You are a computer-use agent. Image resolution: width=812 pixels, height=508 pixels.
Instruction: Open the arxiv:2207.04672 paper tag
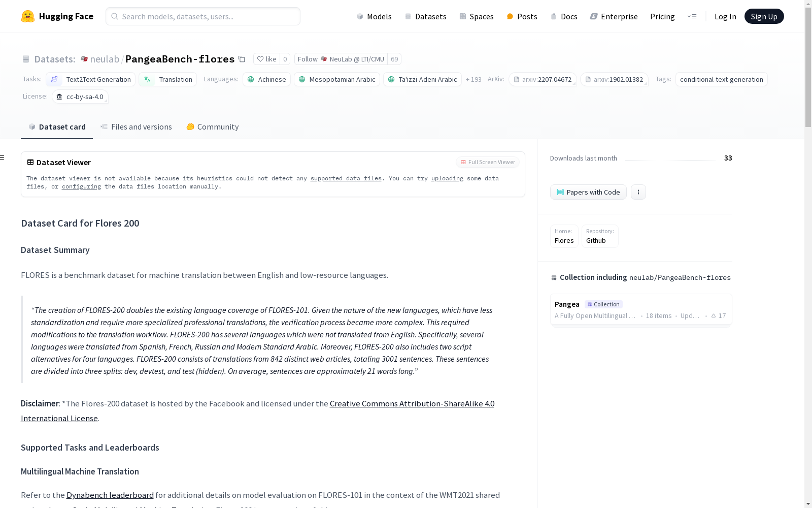tap(543, 79)
